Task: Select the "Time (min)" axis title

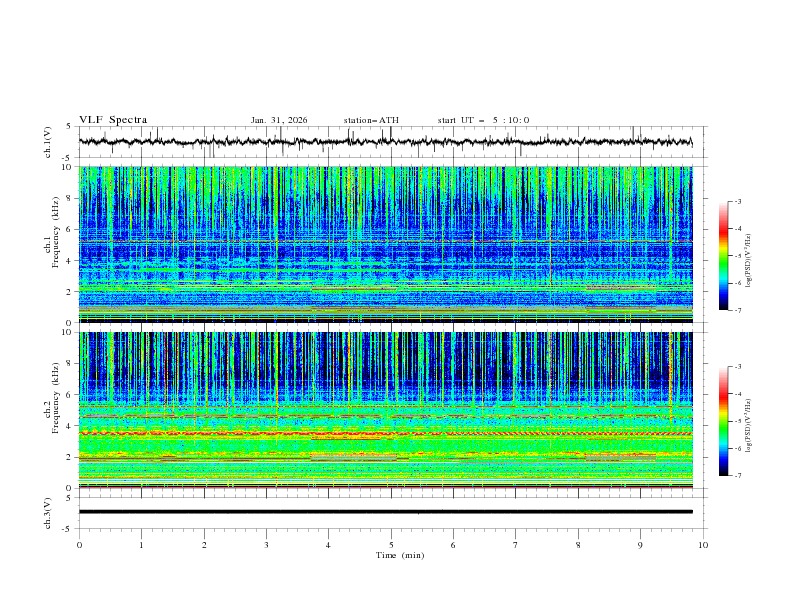Action: coord(400,555)
